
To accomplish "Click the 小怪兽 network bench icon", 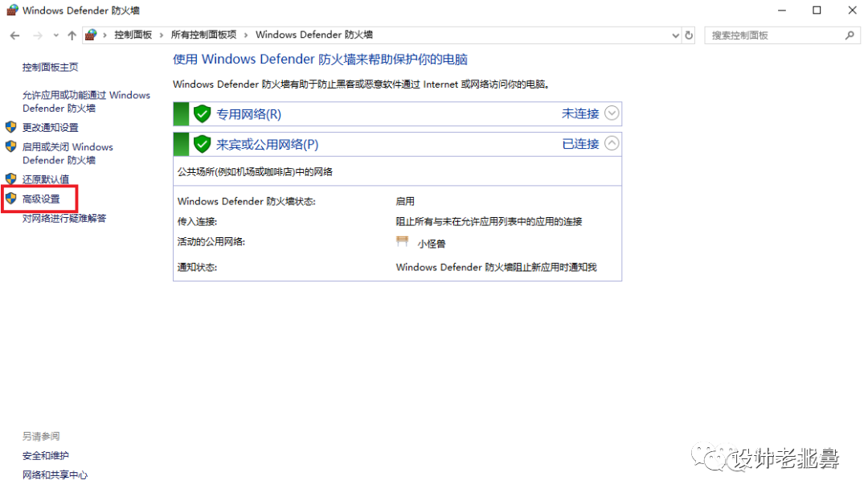I will click(403, 241).
